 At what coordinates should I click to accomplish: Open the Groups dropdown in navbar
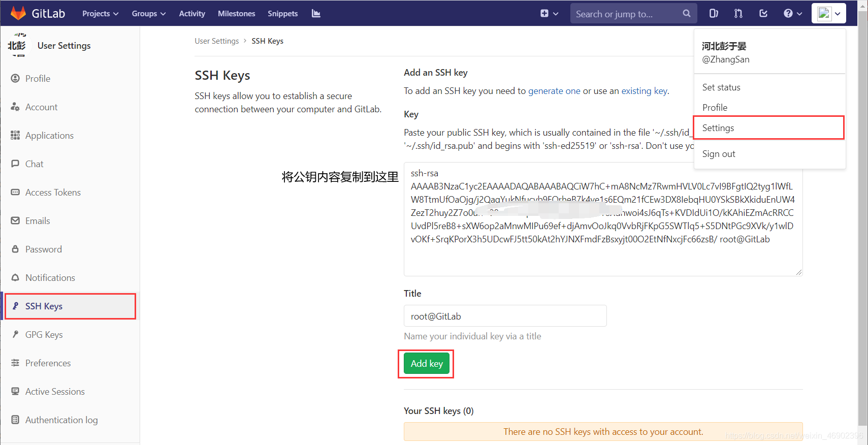[149, 14]
